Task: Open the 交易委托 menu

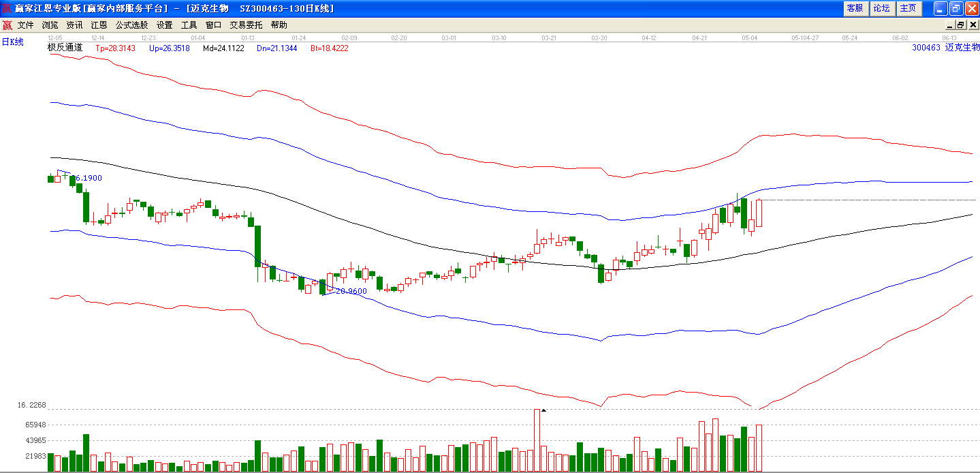Action: coord(246,25)
